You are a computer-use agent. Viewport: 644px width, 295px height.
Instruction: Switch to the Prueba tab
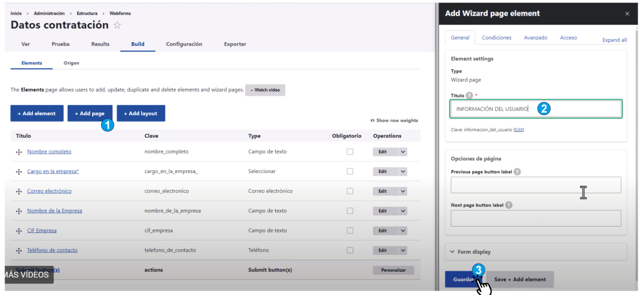coord(60,44)
